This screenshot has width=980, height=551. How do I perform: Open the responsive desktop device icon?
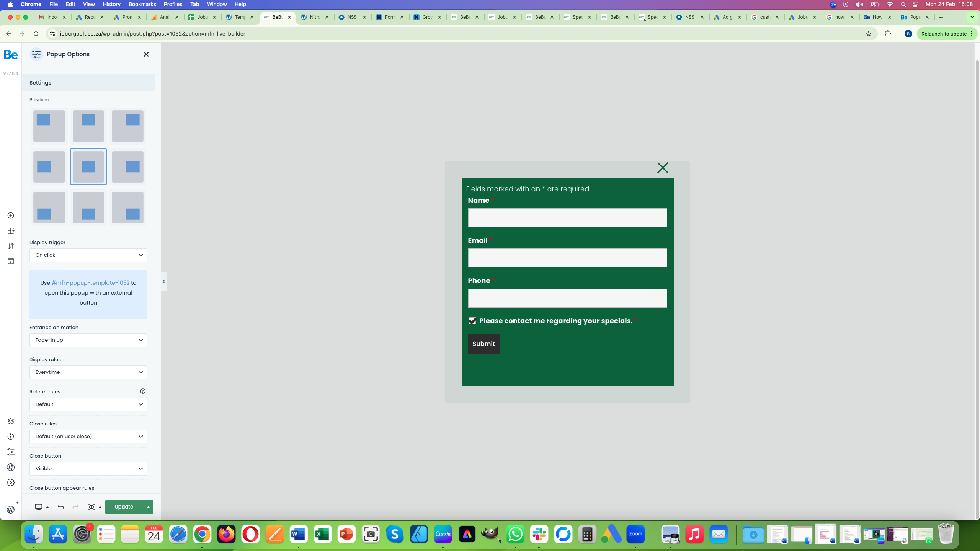pos(39,507)
